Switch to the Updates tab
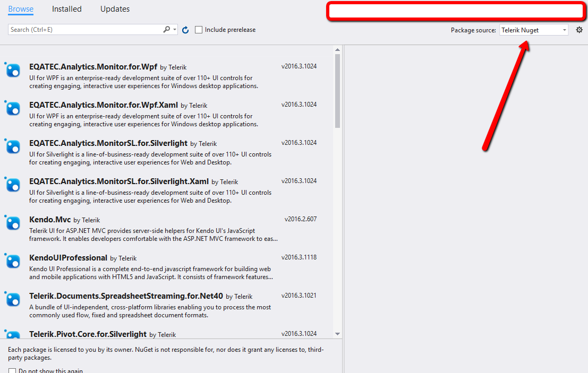The image size is (588, 373). click(x=115, y=9)
